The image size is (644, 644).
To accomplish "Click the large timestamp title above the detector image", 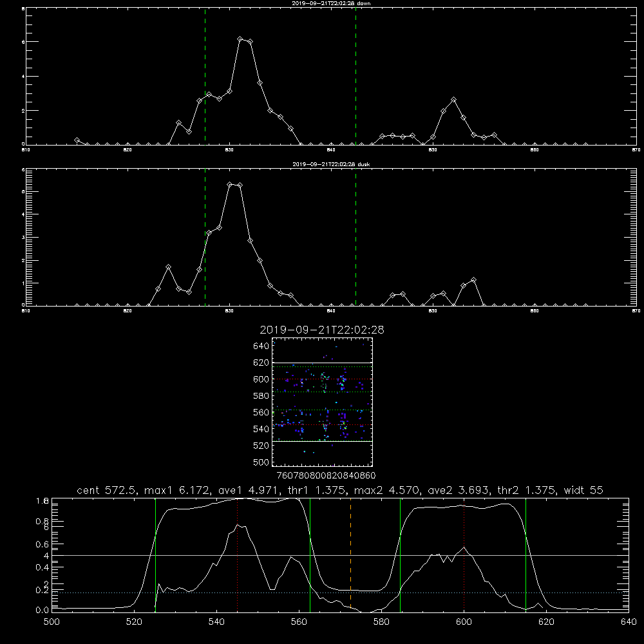I will [x=322, y=330].
